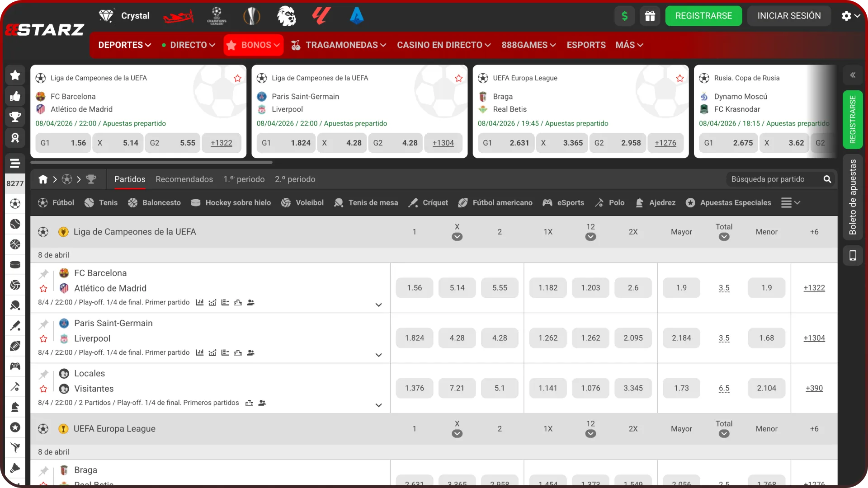Open the +1322 more markets link in Barcelona row
Viewport: 868px width, 488px height.
tap(814, 288)
